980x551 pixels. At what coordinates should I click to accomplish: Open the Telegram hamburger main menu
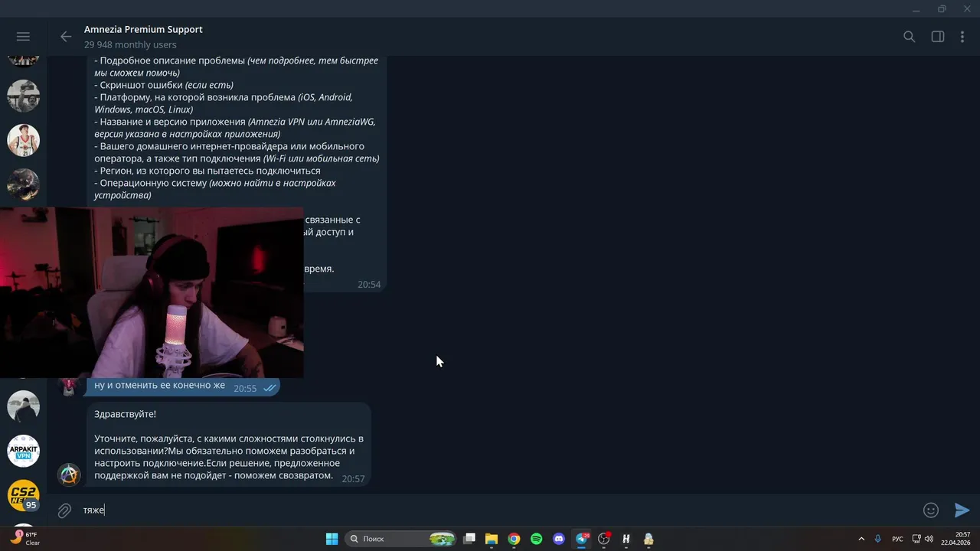click(23, 37)
